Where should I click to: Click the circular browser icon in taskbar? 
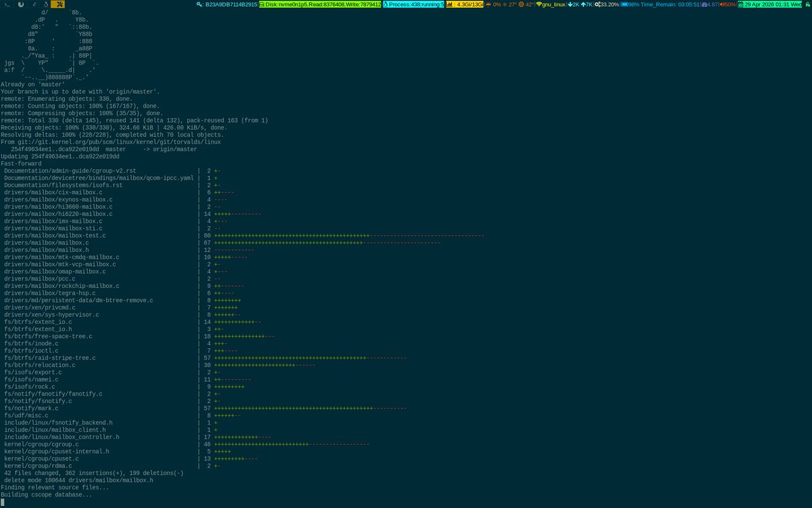pyautogui.click(x=21, y=4)
